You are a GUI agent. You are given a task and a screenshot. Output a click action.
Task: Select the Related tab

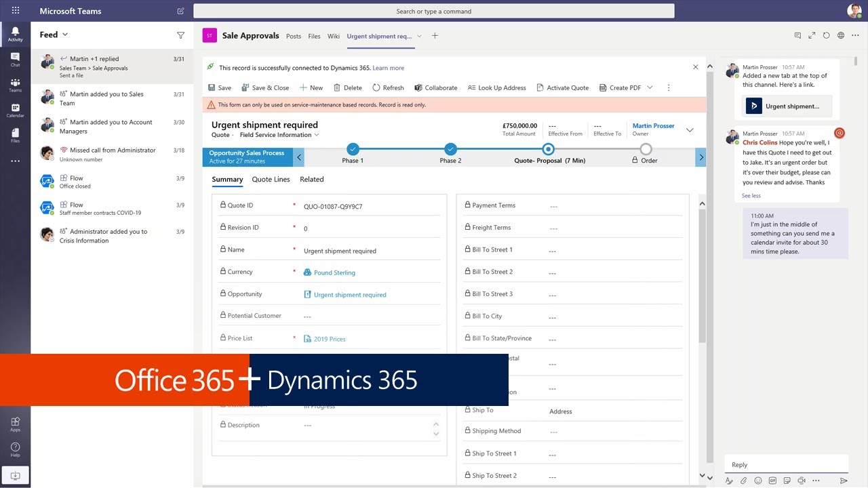pyautogui.click(x=312, y=180)
